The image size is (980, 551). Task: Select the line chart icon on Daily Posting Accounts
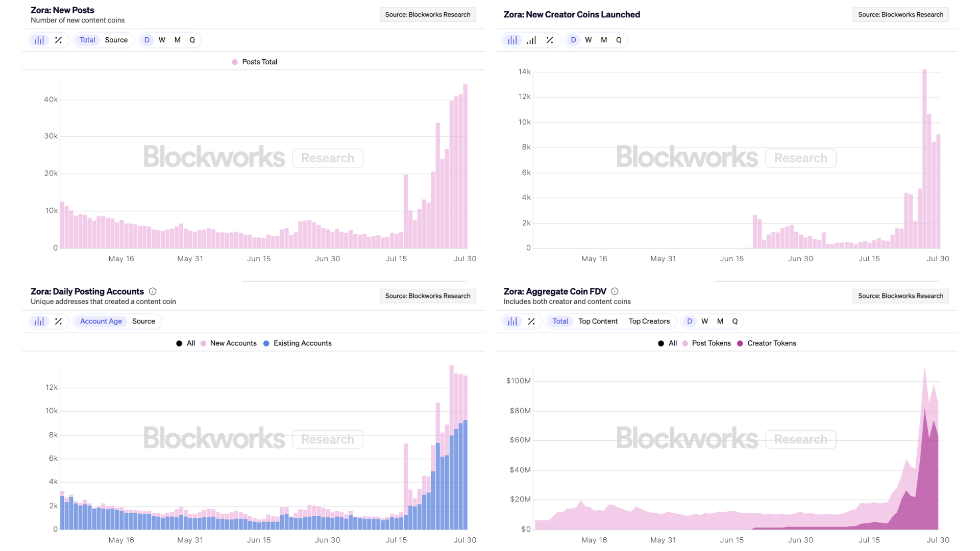[x=58, y=321]
